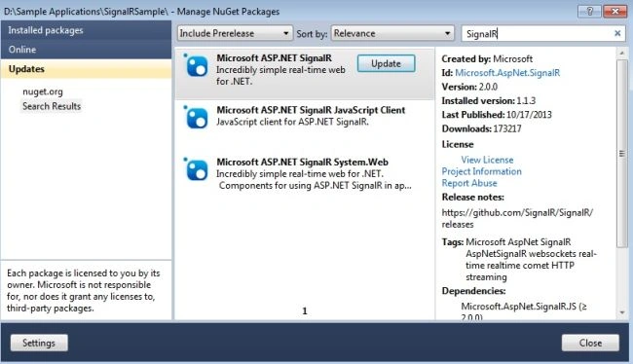Image resolution: width=633 pixels, height=364 pixels.
Task: Click the release notes github URL text
Action: click(x=517, y=218)
